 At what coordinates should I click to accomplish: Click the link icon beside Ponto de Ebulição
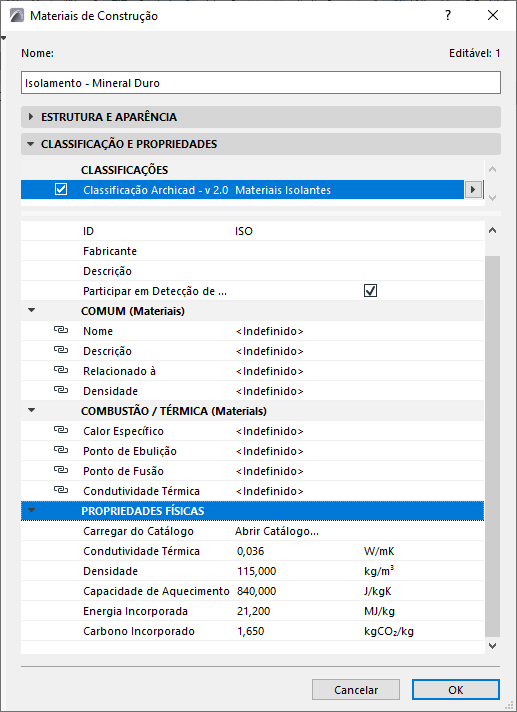click(61, 450)
